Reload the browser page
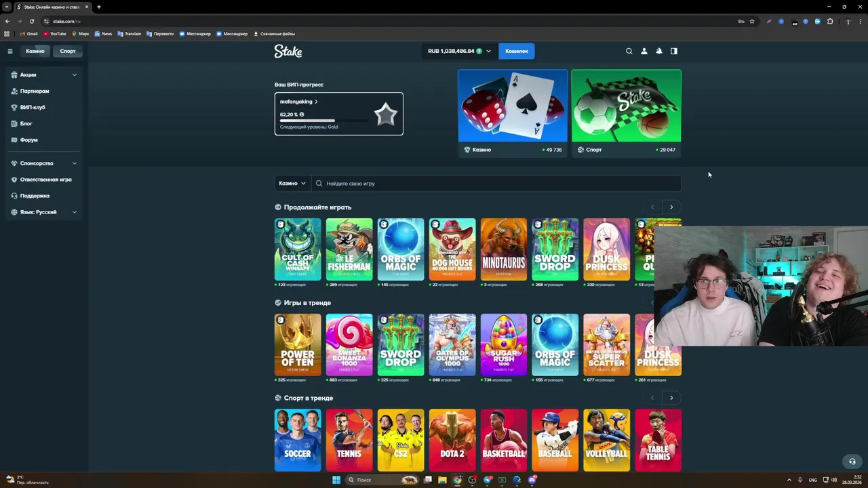 pyautogui.click(x=32, y=21)
